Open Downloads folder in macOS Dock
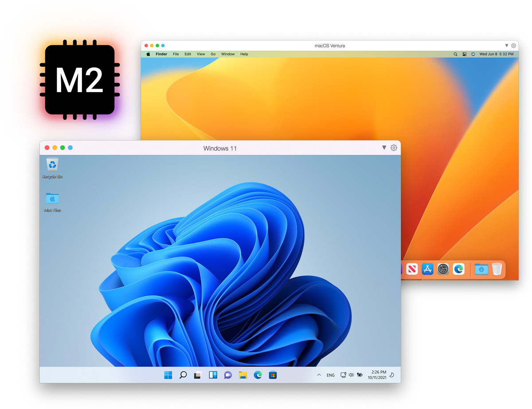Image resolution: width=532 pixels, height=409 pixels. point(481,269)
